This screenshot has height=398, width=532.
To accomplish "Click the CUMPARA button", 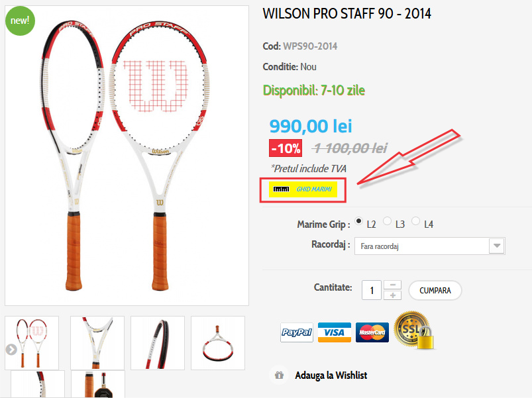I will click(x=435, y=291).
